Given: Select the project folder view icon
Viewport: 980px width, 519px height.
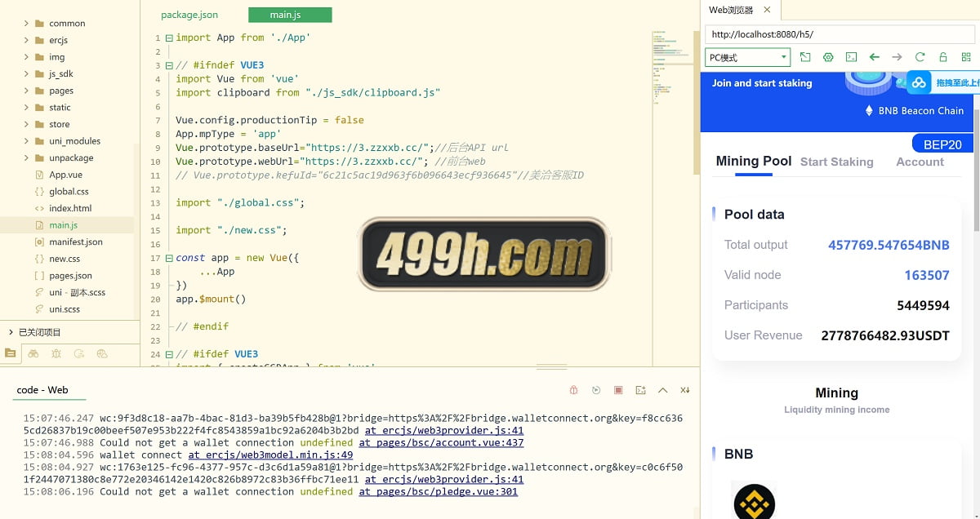Looking at the screenshot, I should click(x=10, y=353).
